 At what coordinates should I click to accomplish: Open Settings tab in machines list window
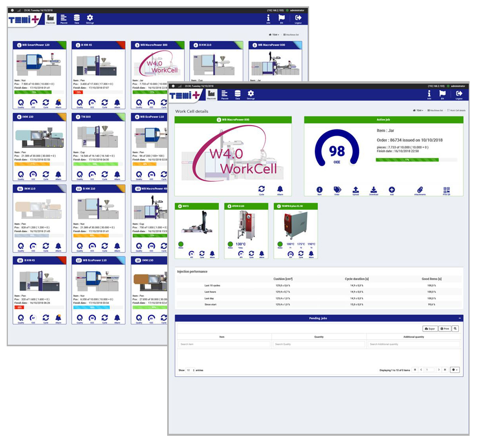click(x=90, y=19)
